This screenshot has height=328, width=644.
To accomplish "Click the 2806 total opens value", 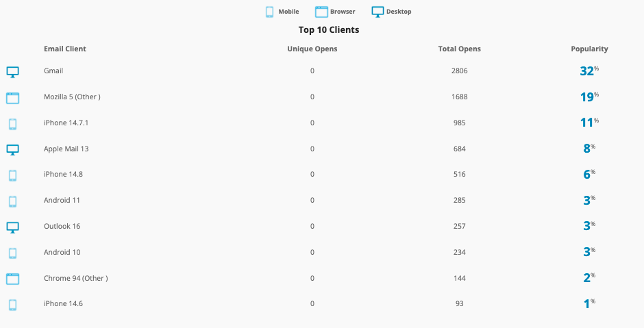I will click(459, 71).
